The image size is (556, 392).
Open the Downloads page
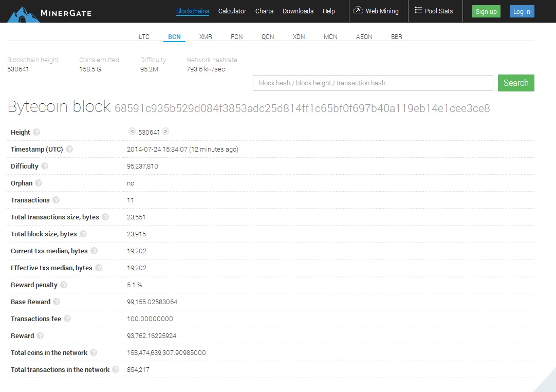tap(298, 11)
